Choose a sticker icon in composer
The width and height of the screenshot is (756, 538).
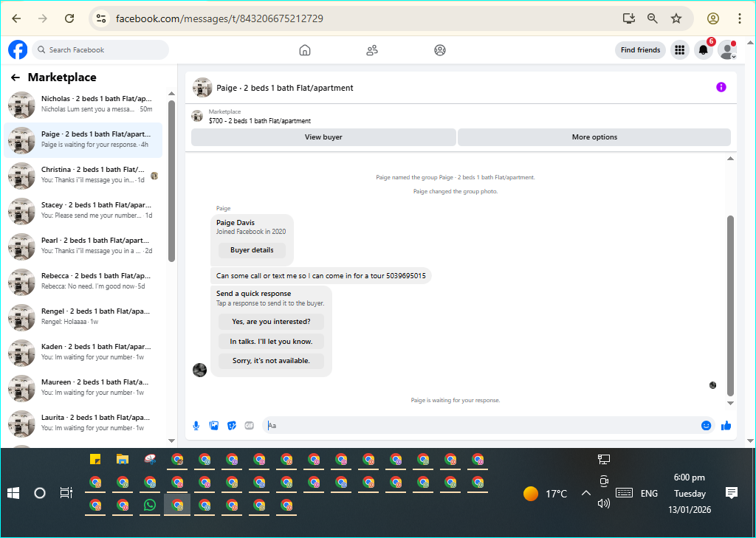(x=232, y=426)
